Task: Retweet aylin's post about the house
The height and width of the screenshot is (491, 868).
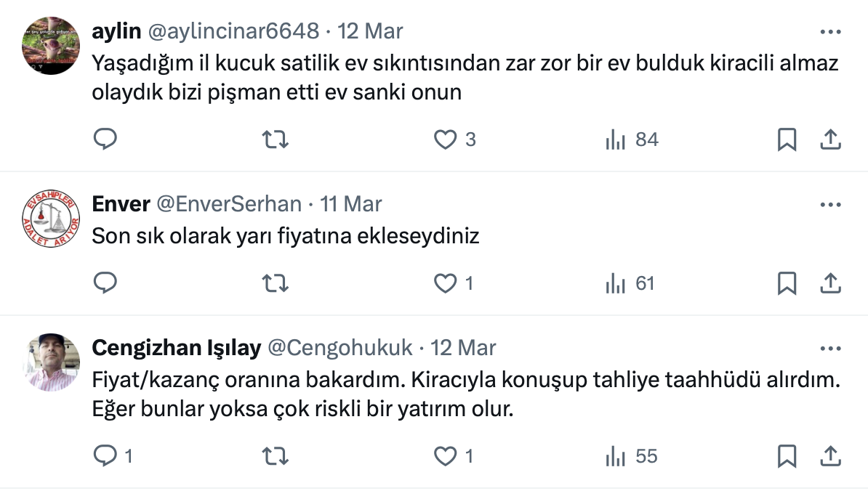Action: pos(275,139)
